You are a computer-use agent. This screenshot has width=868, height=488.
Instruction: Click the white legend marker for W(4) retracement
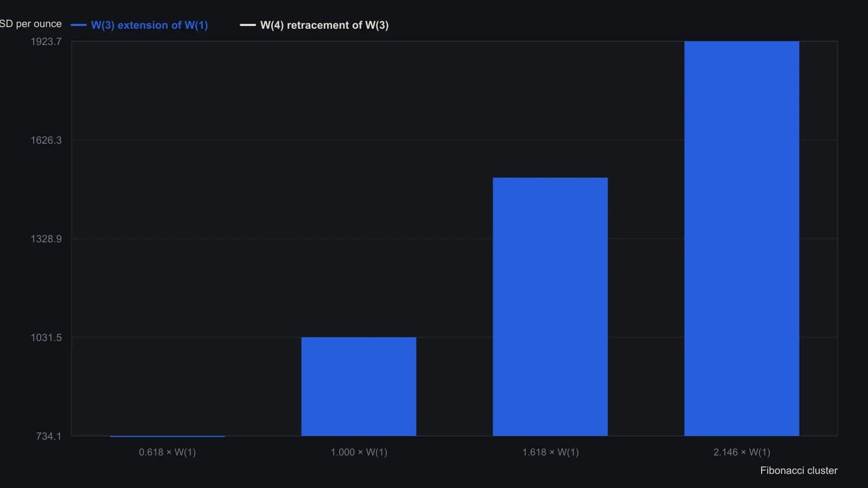(x=248, y=25)
